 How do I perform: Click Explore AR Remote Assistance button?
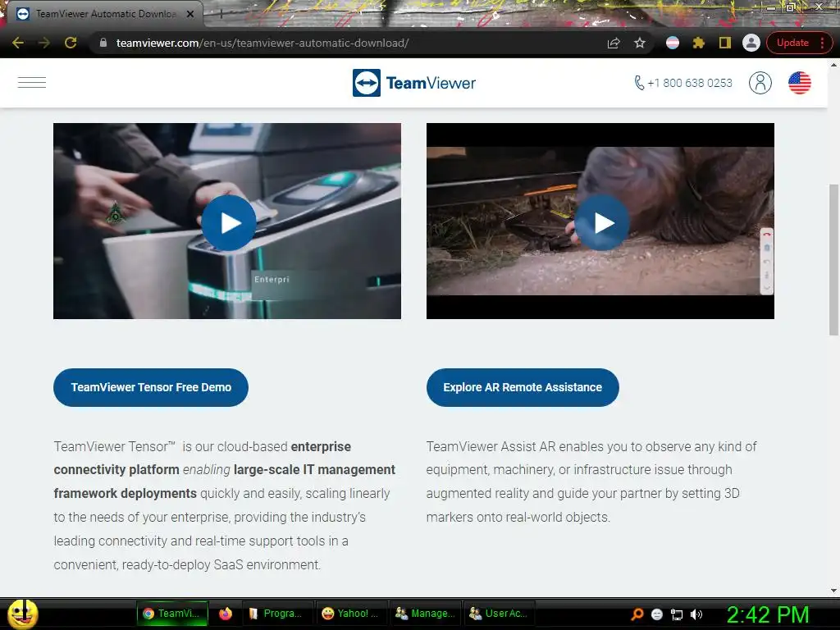coord(523,387)
